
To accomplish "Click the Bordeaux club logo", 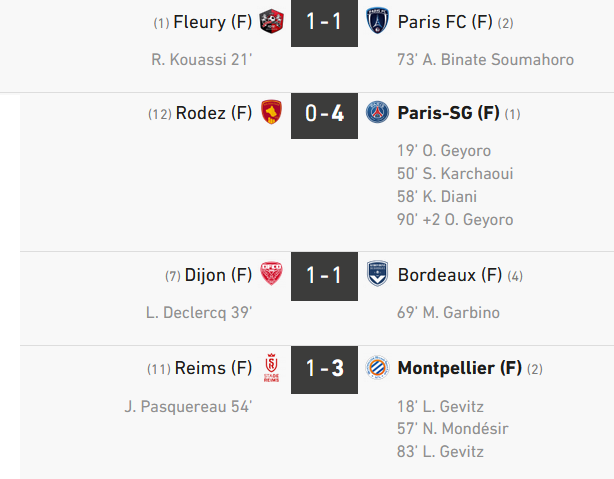I will 377,274.
